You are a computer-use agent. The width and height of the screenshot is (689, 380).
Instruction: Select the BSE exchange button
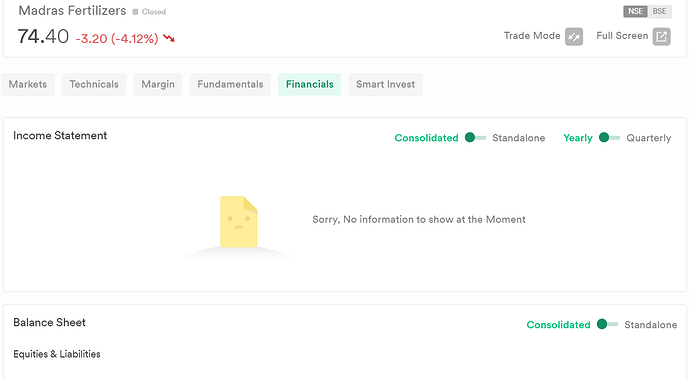(x=660, y=11)
